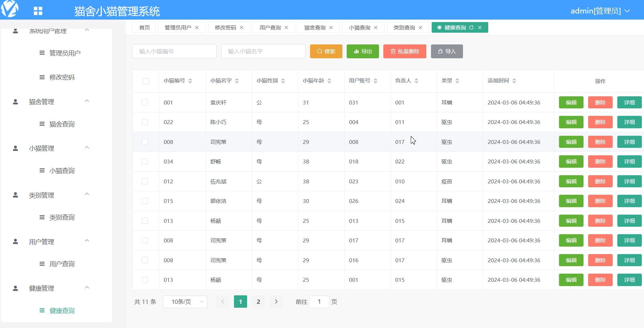
Task: Click the logo icon in top-left corner
Action: 11,10
